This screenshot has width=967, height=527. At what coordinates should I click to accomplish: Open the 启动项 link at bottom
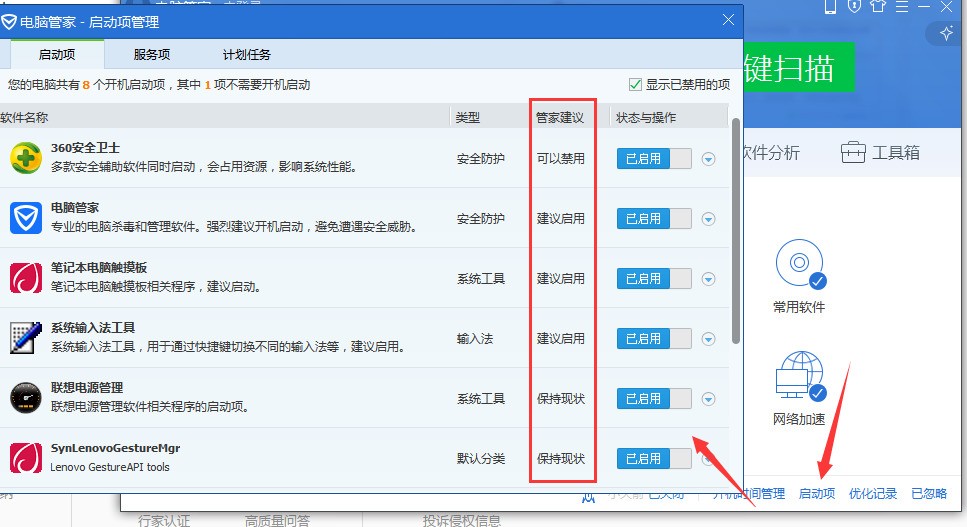[817, 494]
